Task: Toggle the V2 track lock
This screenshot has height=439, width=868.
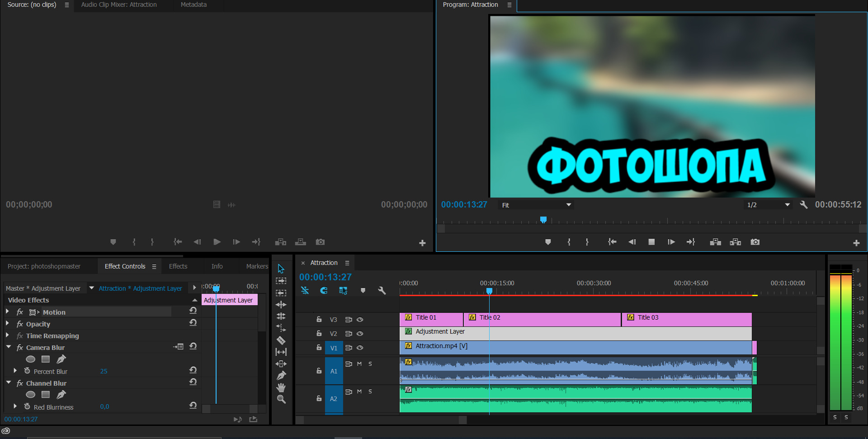Action: point(319,334)
